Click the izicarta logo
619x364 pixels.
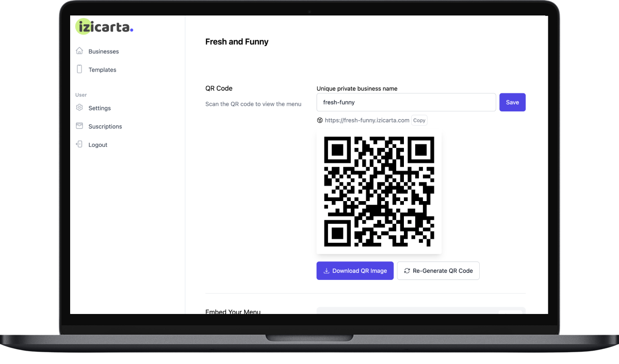point(105,26)
